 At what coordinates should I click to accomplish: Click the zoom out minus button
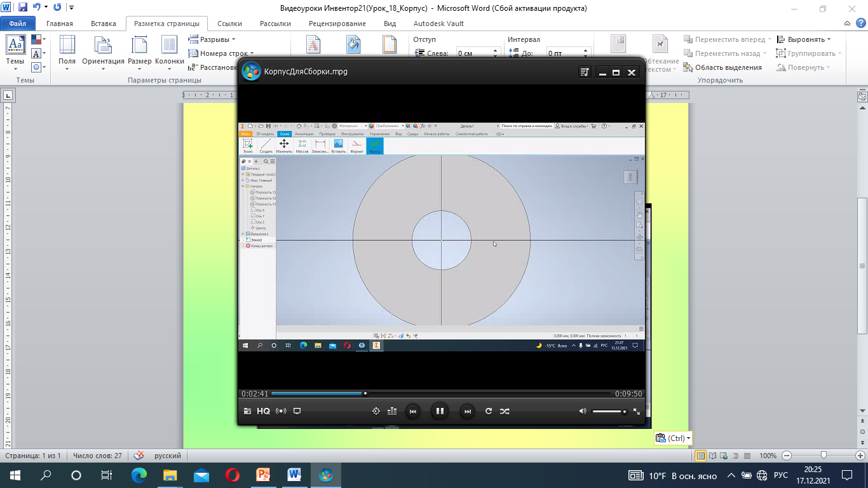787,456
